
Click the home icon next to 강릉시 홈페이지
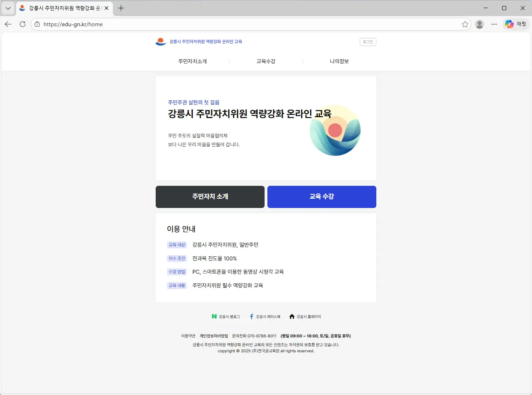[x=292, y=316]
